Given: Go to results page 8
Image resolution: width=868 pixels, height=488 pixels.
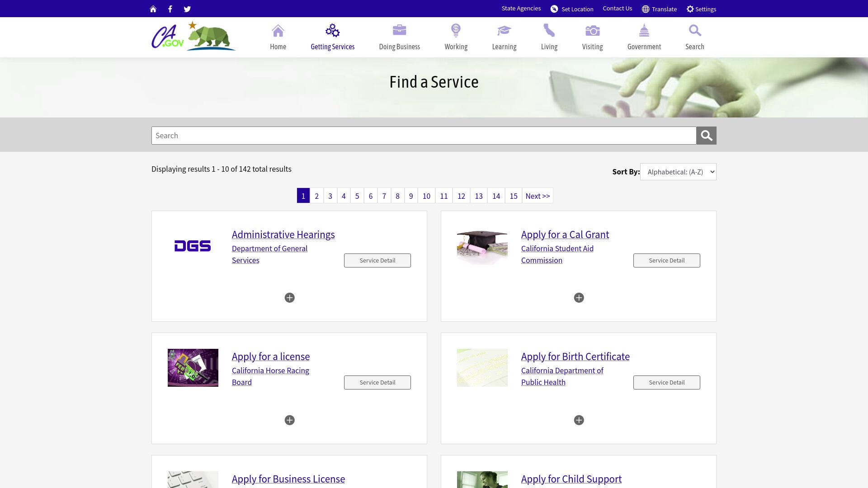Looking at the screenshot, I should click(398, 196).
